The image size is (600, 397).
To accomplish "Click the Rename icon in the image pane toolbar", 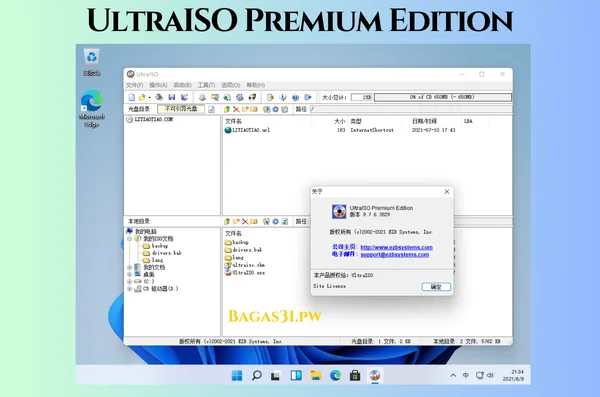I will click(254, 109).
